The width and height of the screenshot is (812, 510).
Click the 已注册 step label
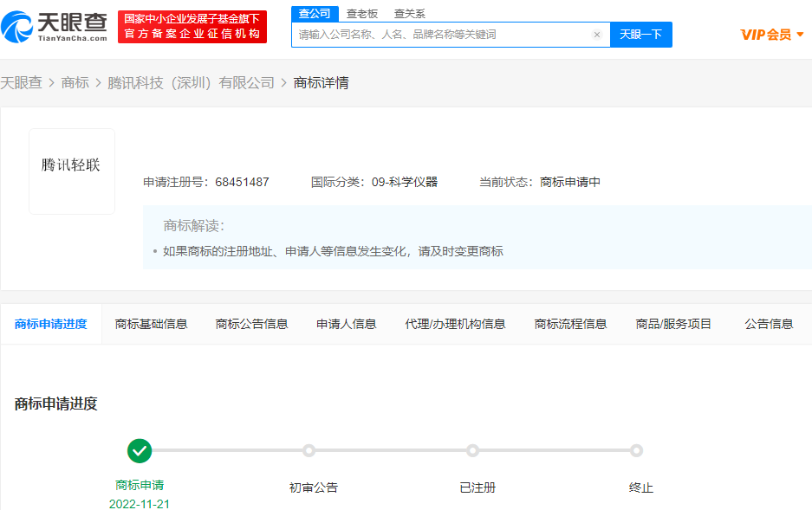pos(477,487)
